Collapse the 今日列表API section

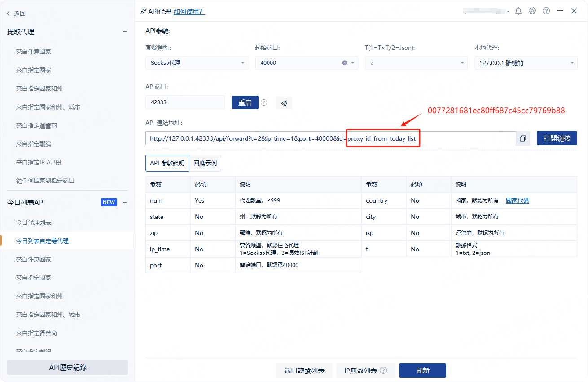point(125,202)
